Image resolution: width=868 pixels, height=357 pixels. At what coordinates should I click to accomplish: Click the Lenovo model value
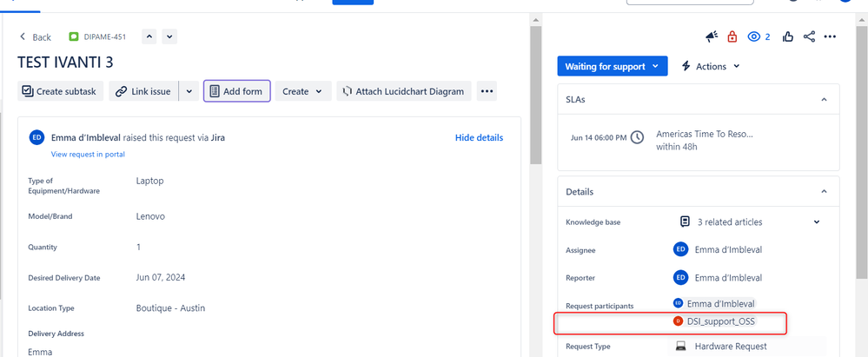150,216
